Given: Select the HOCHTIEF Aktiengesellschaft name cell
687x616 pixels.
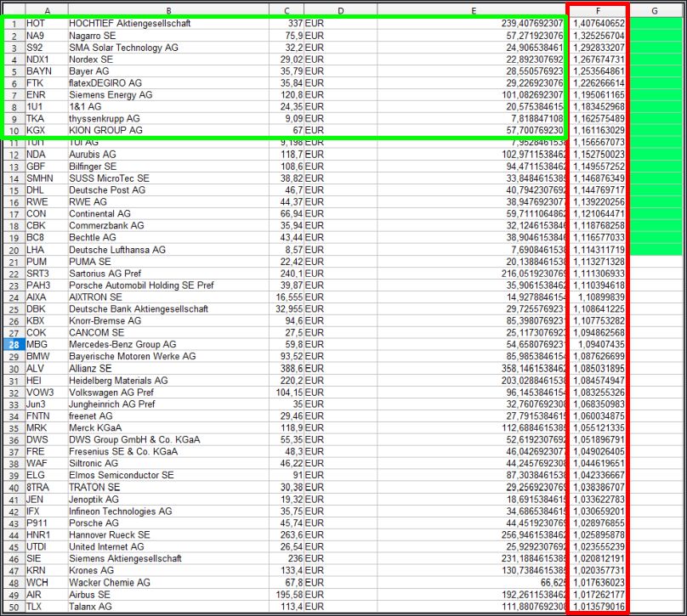Looking at the screenshot, I should 167,24.
